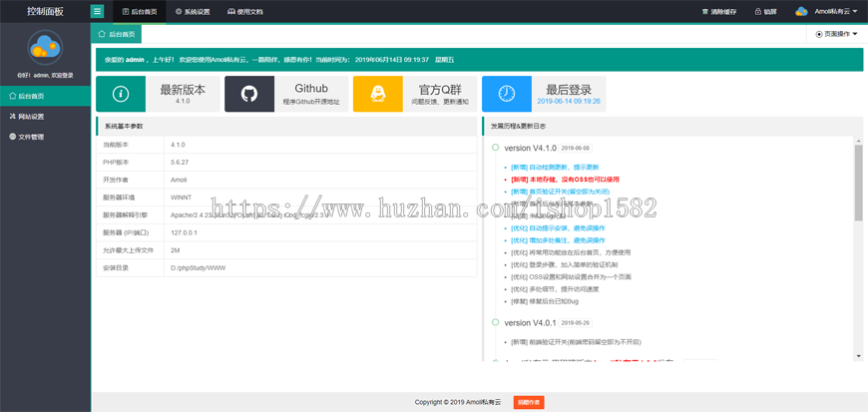Click the 开发作者 value Amoli
This screenshot has width=868, height=412.
[x=179, y=180]
